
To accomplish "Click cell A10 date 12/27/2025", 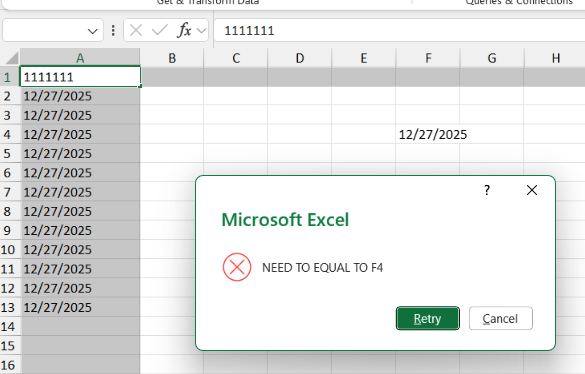I will (x=80, y=250).
